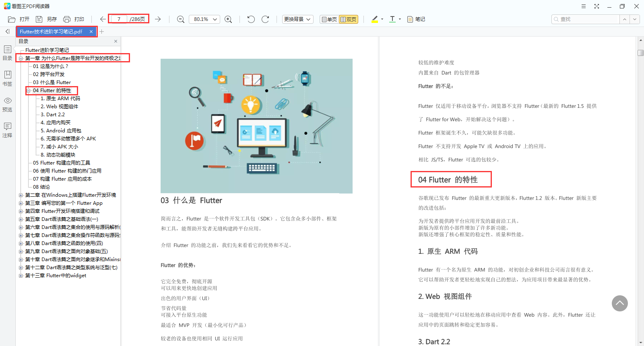This screenshot has height=346, width=644.
Task: Select outline item 4. 应用内购买
Action: pos(56,123)
